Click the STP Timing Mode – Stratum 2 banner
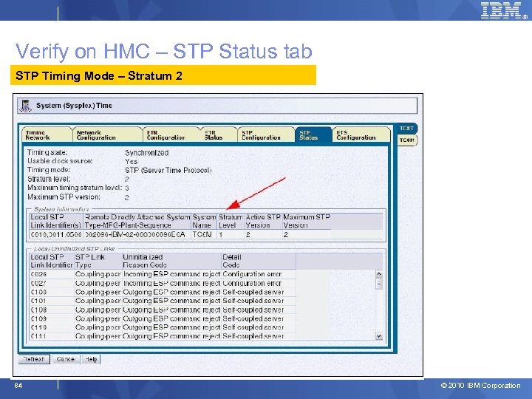This screenshot has width=532, height=399. coord(163,75)
